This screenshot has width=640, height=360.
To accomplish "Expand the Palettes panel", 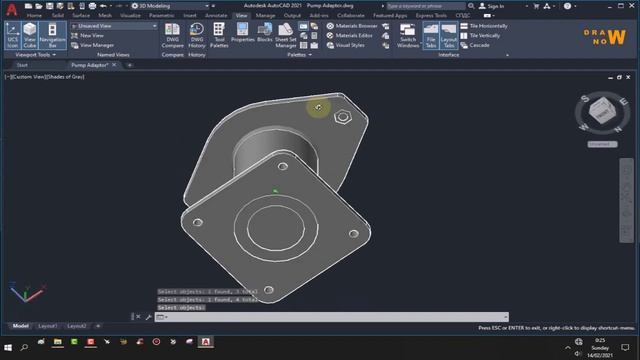I will 299,55.
